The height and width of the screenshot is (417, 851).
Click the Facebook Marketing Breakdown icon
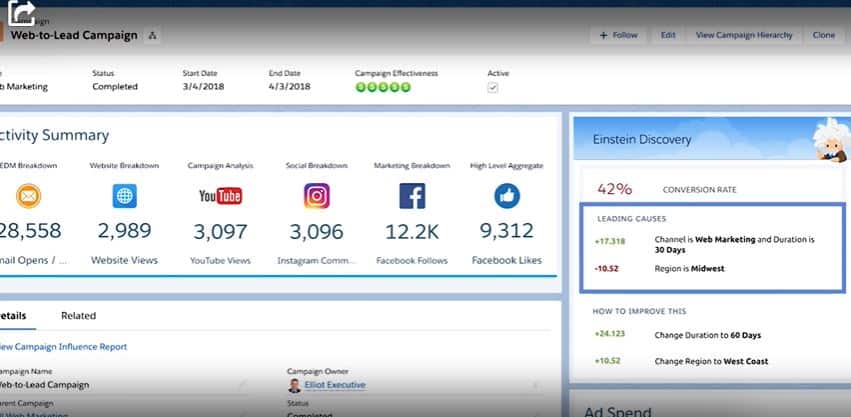(x=412, y=196)
